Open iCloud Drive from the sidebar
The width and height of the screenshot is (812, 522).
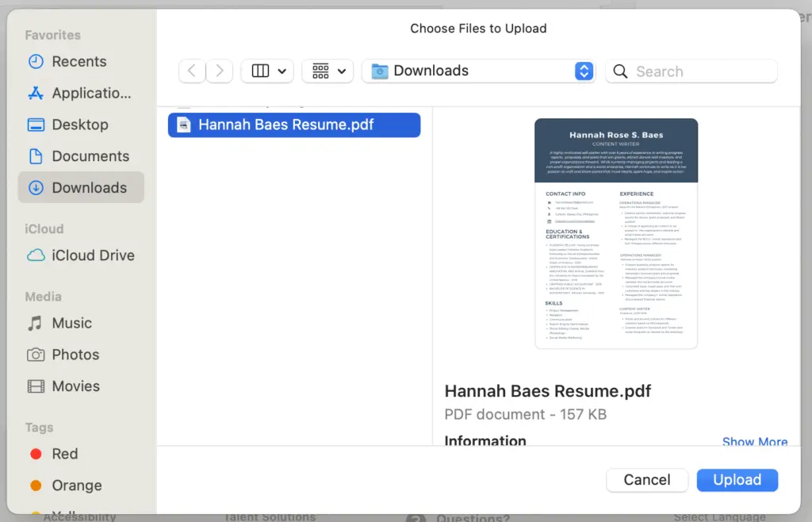(81, 255)
